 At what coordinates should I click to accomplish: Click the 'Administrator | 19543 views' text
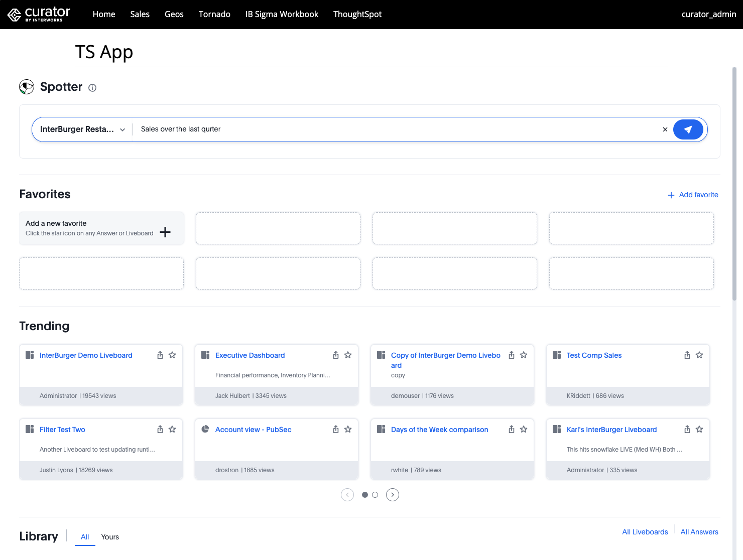pyautogui.click(x=78, y=396)
